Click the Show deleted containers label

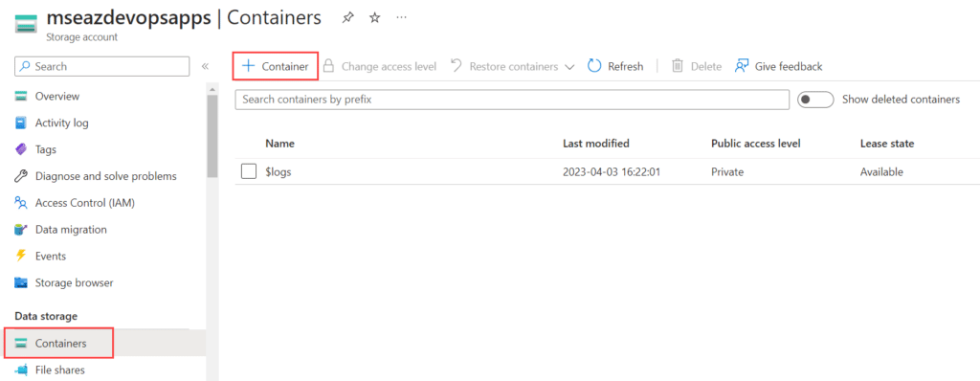coord(902,100)
